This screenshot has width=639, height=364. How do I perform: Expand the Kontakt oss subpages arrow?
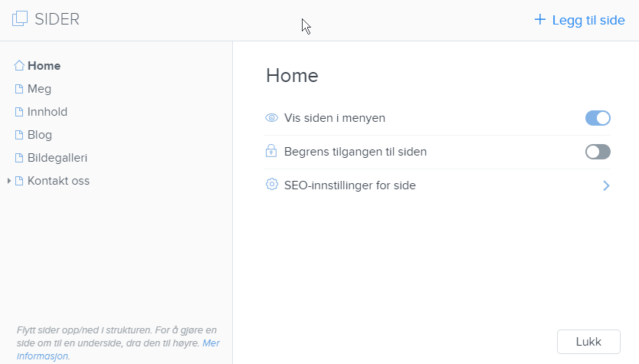pos(9,181)
